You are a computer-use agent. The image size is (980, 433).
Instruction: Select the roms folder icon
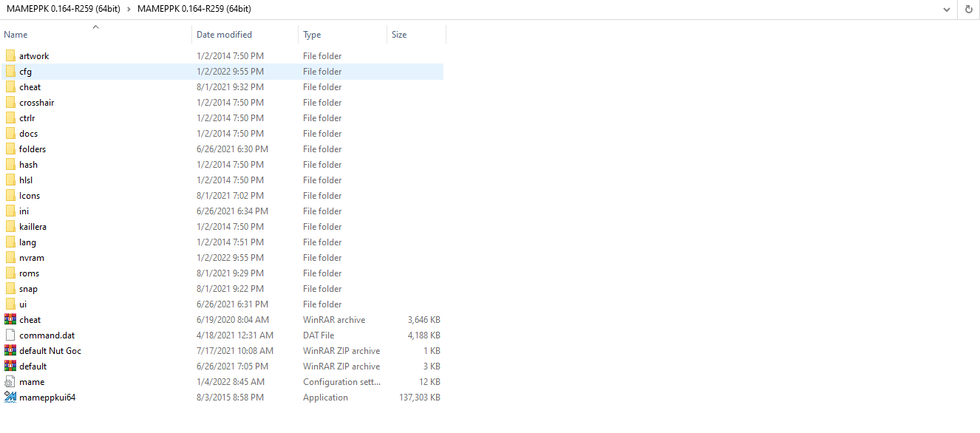[10, 273]
